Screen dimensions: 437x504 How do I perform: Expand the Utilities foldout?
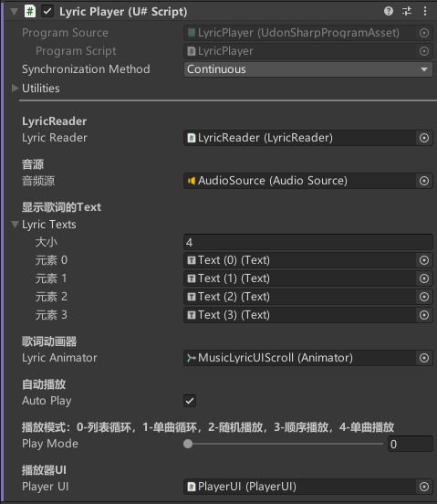click(x=15, y=88)
